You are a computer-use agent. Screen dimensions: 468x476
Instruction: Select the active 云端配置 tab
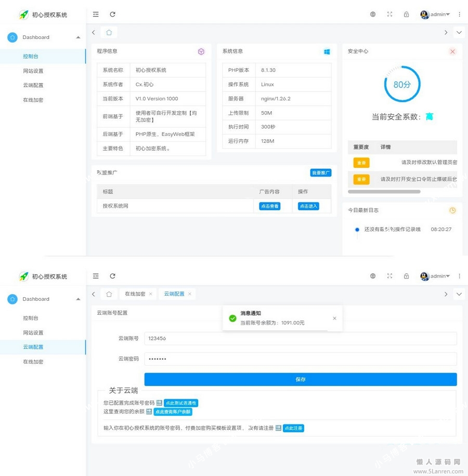(174, 294)
